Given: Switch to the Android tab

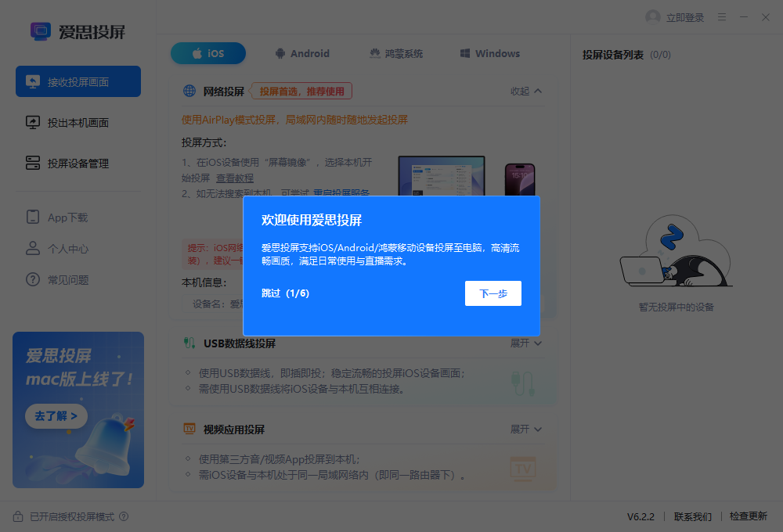Looking at the screenshot, I should 302,53.
